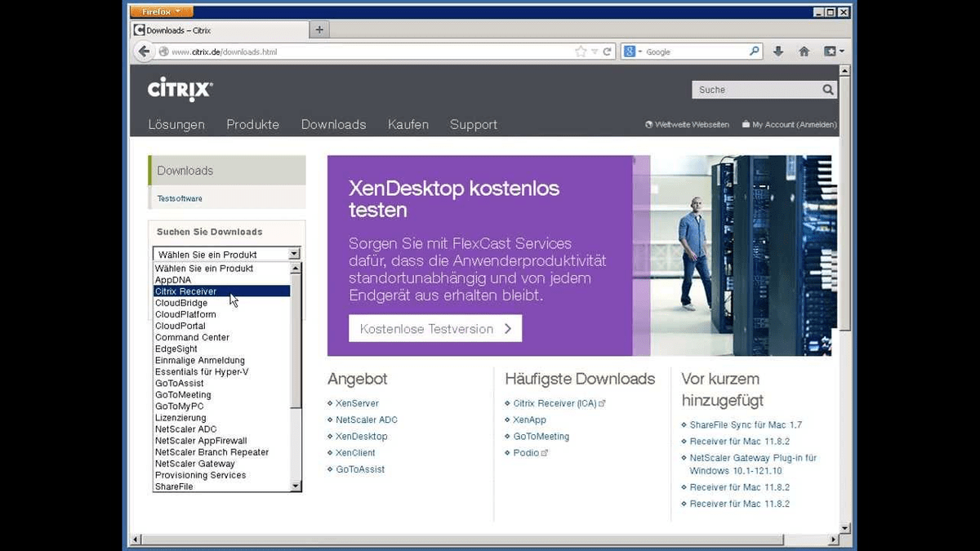Viewport: 980px width, 551px height.
Task: Reload the page with refresh icon
Action: click(x=608, y=51)
